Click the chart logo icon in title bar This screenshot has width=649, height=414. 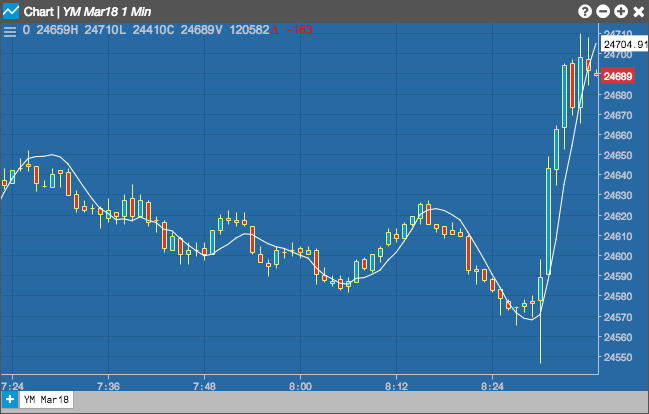[x=11, y=11]
